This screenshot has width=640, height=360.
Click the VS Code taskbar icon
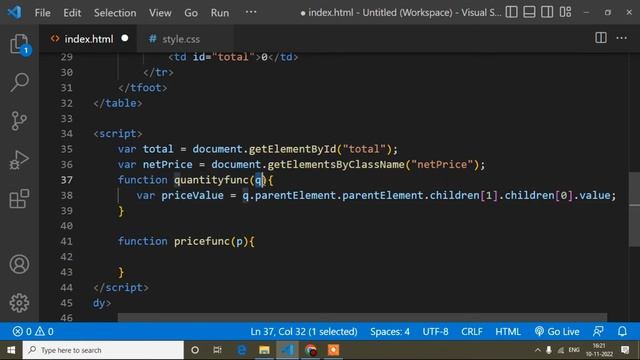(x=287, y=350)
